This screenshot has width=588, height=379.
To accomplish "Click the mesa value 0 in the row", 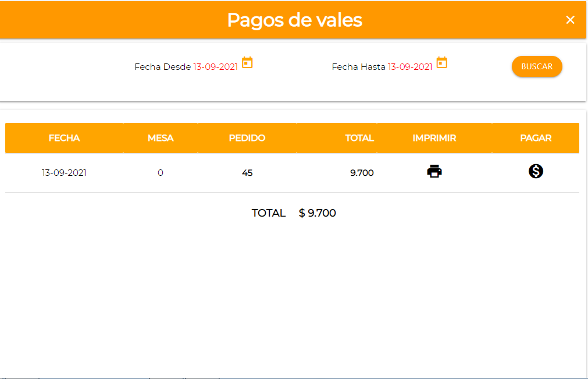I will (x=161, y=173).
